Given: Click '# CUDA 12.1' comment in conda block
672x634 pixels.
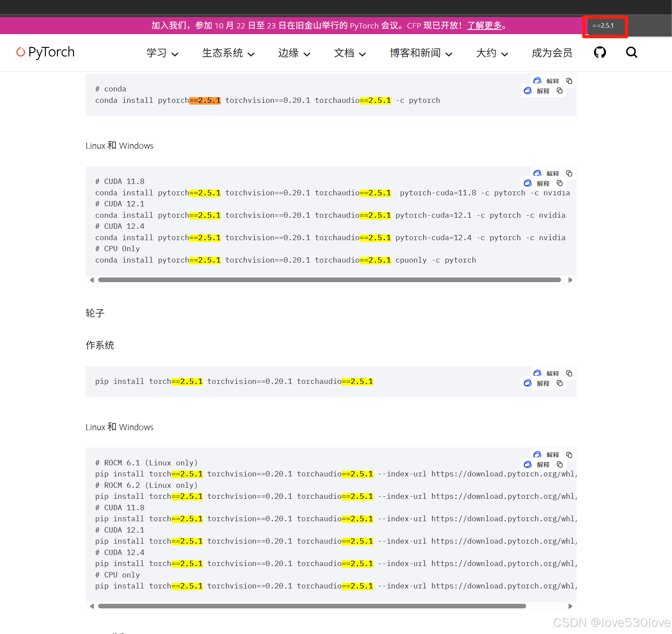Looking at the screenshot, I should click(120, 204).
